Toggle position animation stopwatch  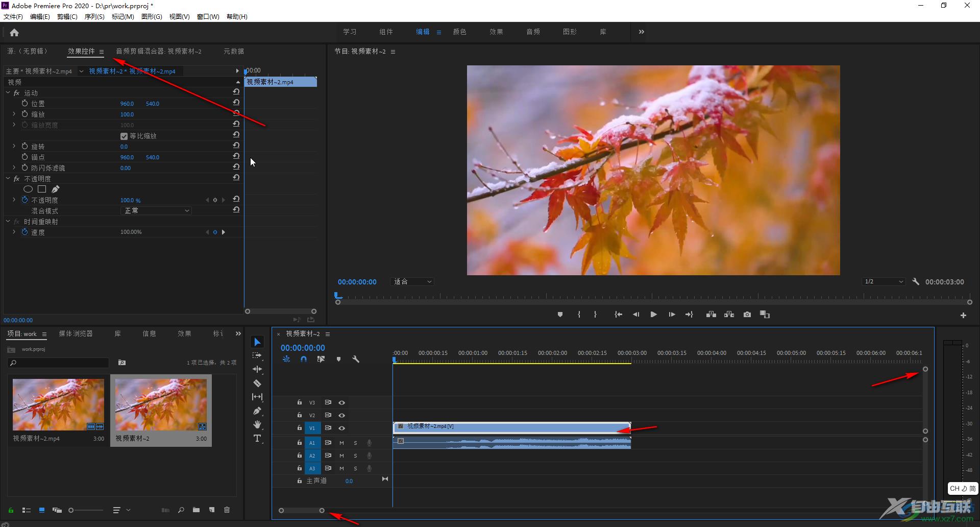24,103
